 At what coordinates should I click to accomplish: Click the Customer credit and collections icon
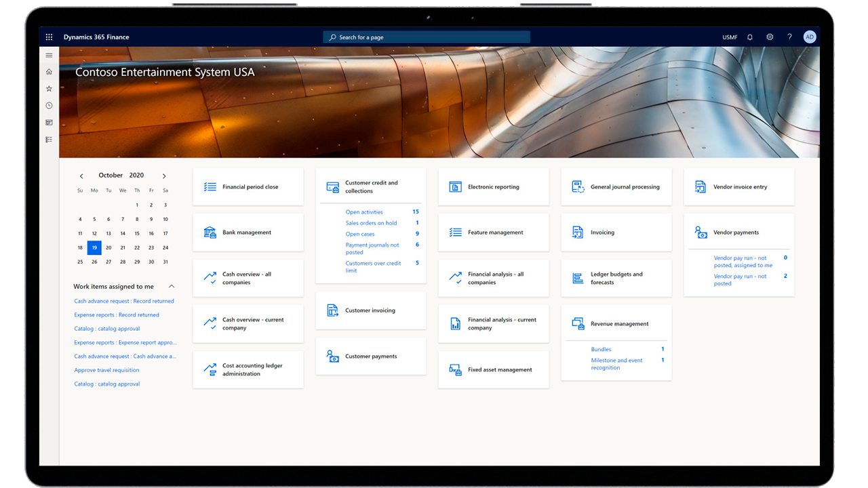[333, 187]
